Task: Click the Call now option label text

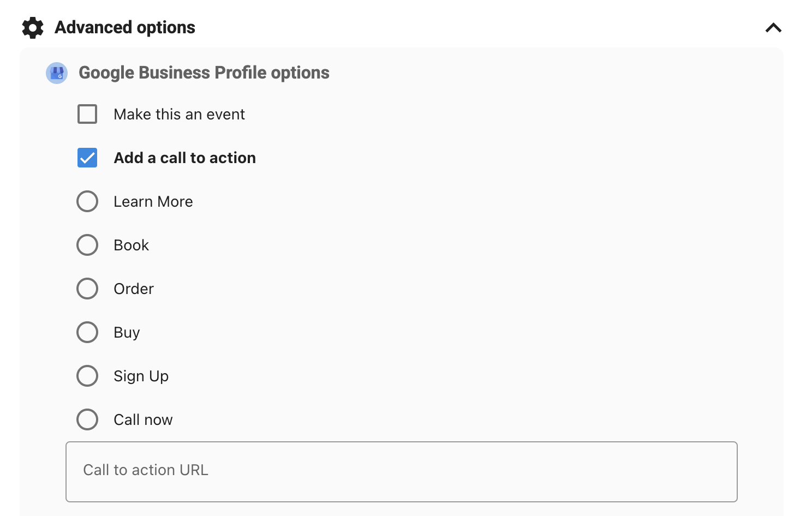Action: tap(143, 420)
